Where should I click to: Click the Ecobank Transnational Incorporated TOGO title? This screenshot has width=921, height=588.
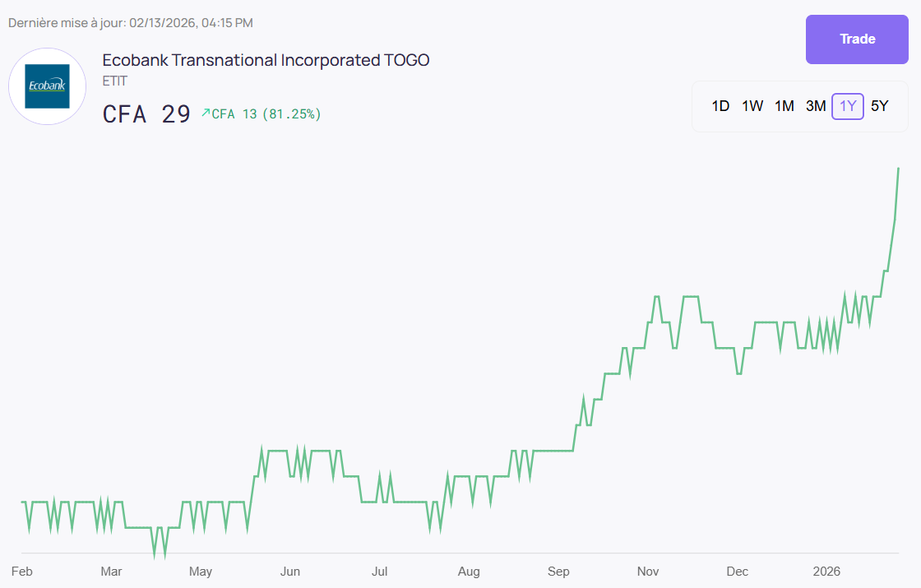point(266,60)
